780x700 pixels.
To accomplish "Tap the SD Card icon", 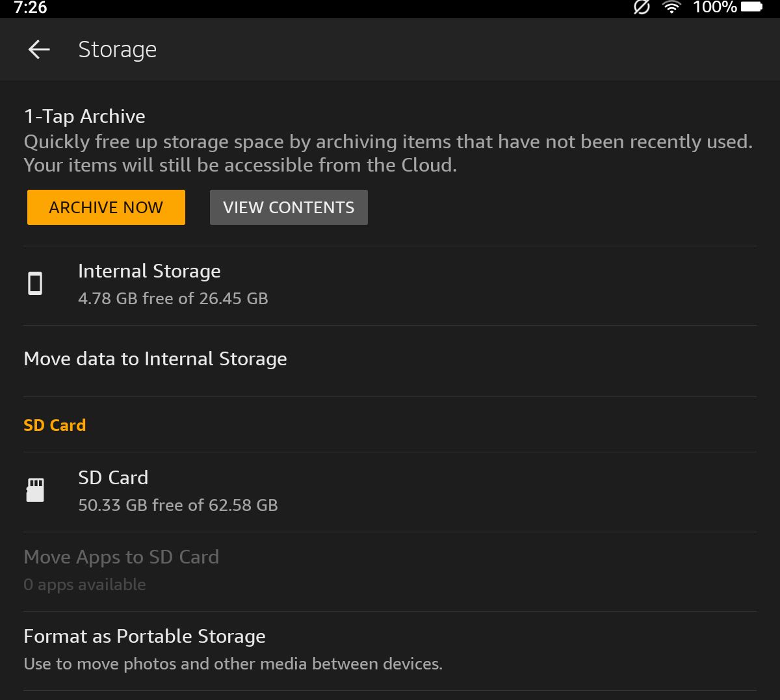I will click(x=35, y=490).
